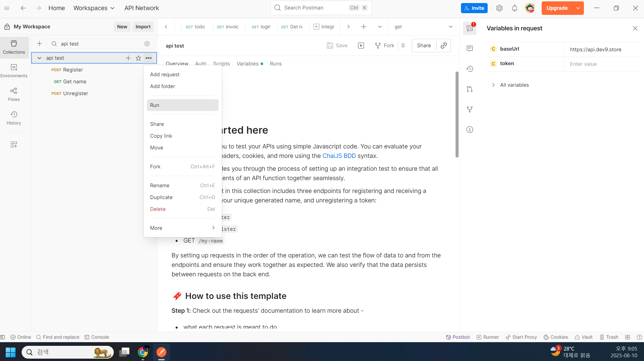This screenshot has width=644, height=361.
Task: Open the changelog history icon in right sidebar
Action: pos(470,69)
